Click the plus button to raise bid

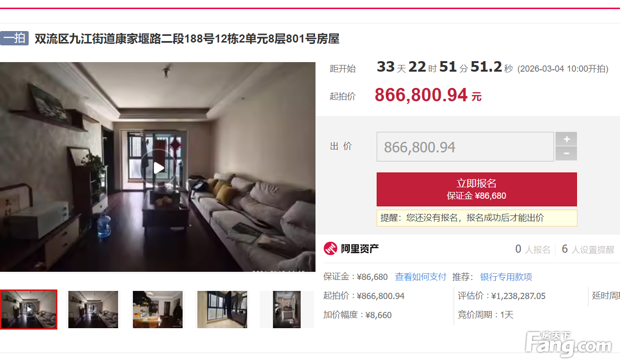coord(566,139)
